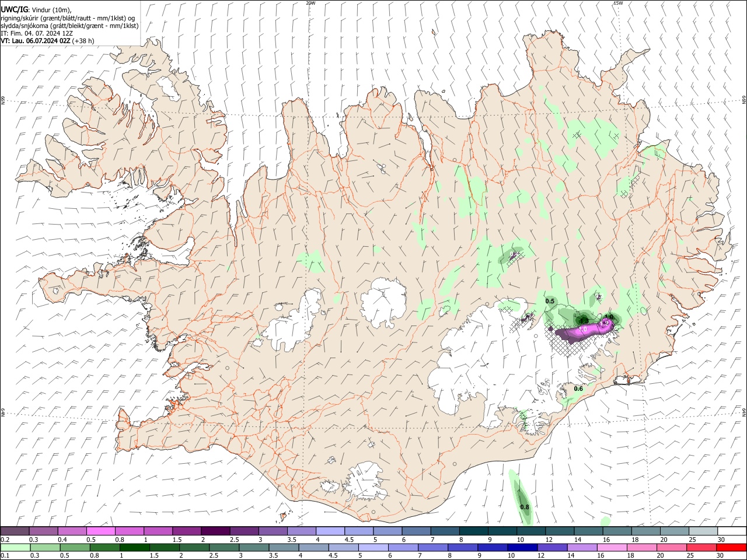Select the teal 14 snow scale swatch
Screen dimensions: 747x560
point(588,531)
